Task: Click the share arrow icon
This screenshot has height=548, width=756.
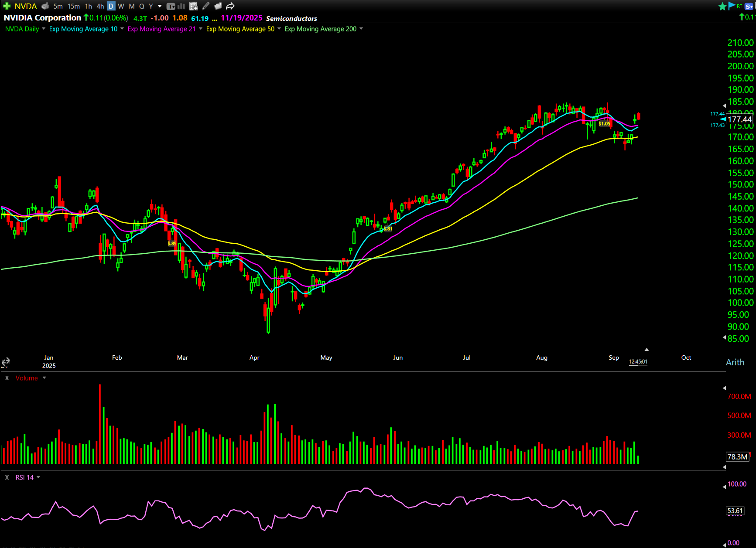Action: (x=230, y=6)
